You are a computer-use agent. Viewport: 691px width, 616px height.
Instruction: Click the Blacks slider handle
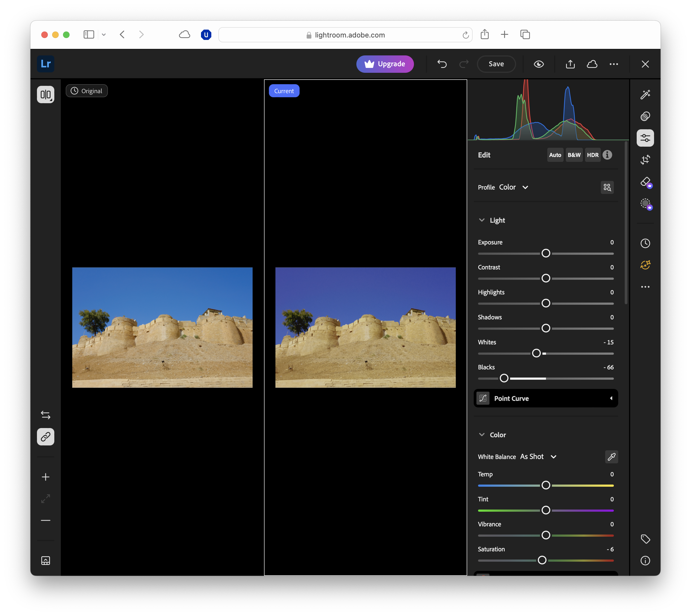[x=504, y=378]
